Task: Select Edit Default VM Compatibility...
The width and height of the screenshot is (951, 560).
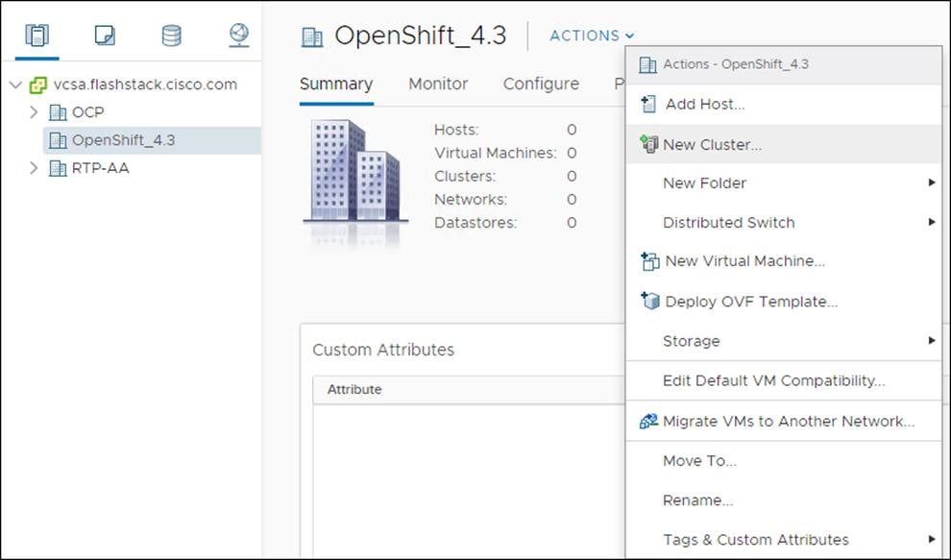Action: (784, 380)
